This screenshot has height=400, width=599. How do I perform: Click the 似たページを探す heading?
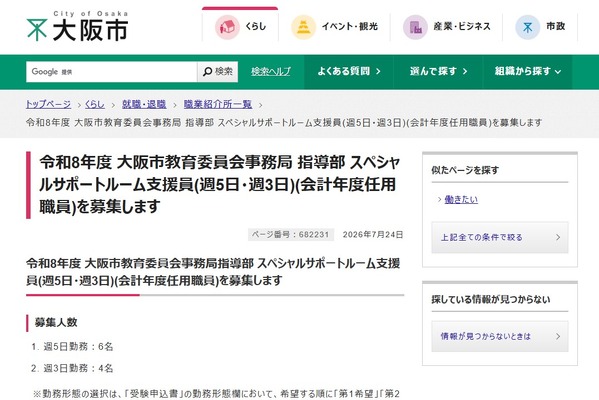tap(465, 170)
